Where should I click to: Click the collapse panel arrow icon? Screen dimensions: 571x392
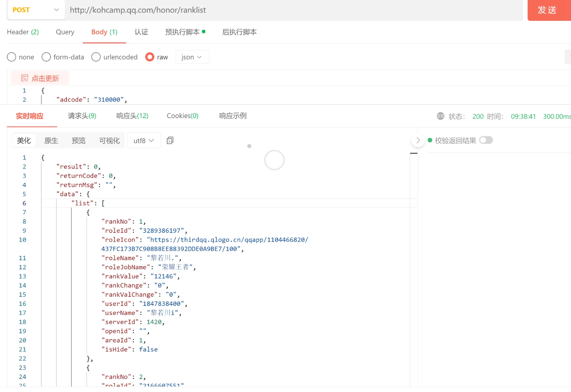(418, 140)
